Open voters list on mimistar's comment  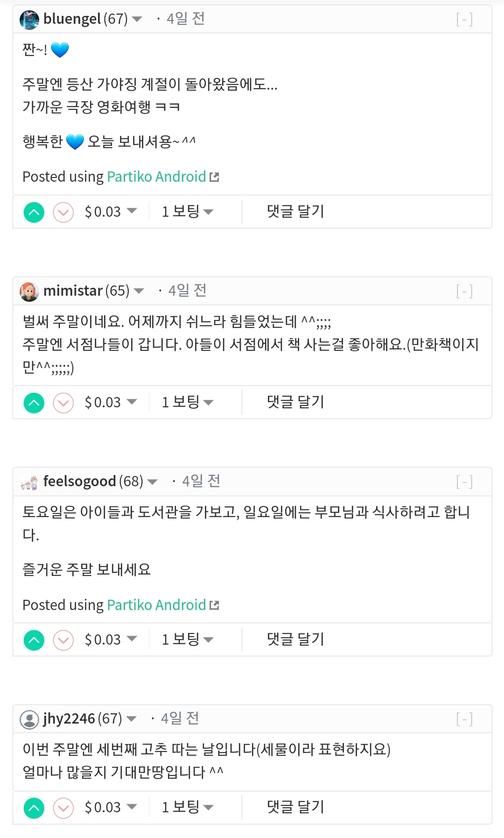click(x=187, y=402)
